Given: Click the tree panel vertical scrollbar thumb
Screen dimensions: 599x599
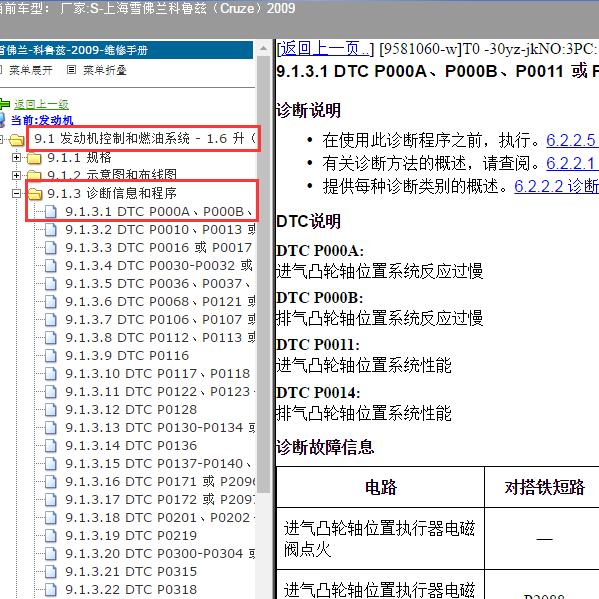Looking at the screenshot, I should pos(264,274).
